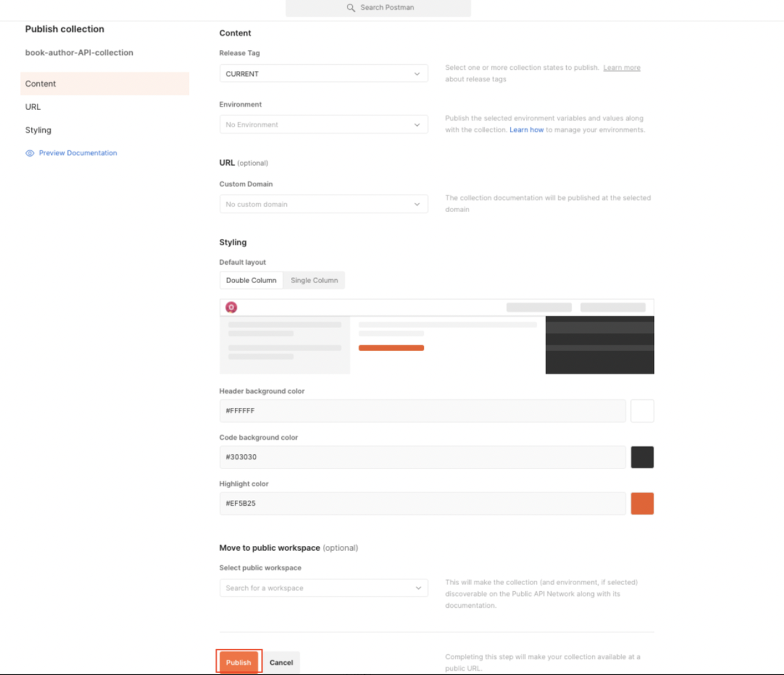This screenshot has width=784, height=675.
Task: Pick highlight color orange swatch
Action: pos(642,504)
